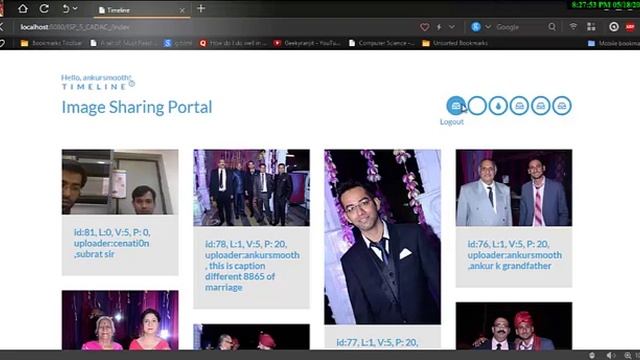Reload the page with the refresh icon
The image size is (640, 360).
coord(44,9)
